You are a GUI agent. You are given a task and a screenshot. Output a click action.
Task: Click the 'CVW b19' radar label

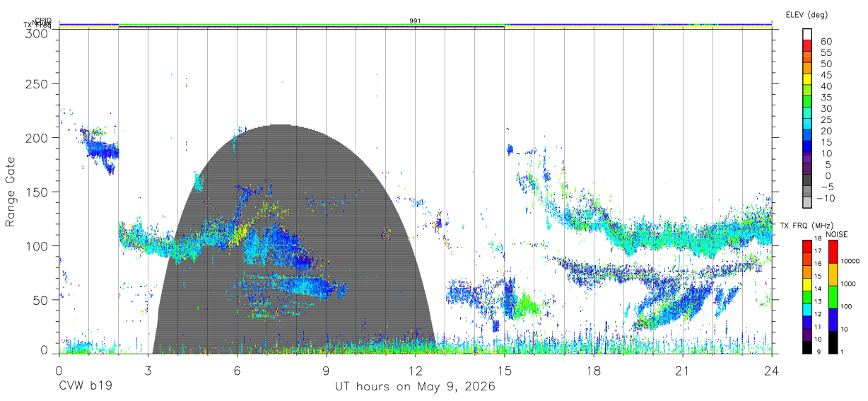pos(84,387)
